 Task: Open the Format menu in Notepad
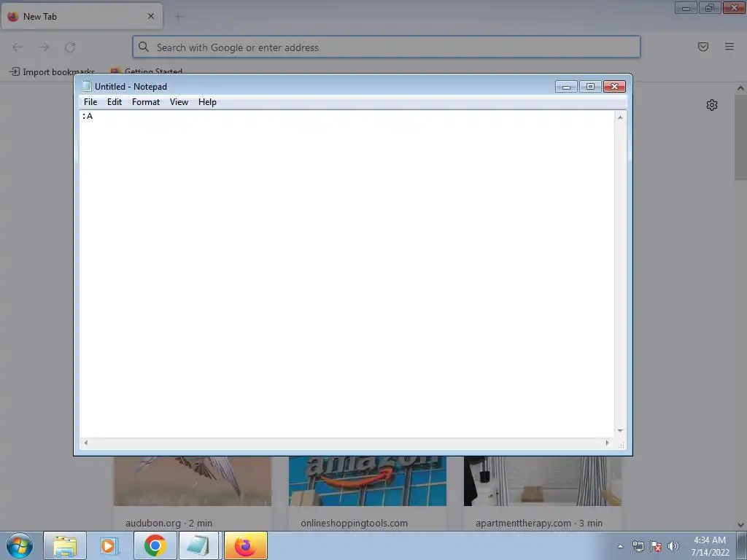click(x=146, y=102)
